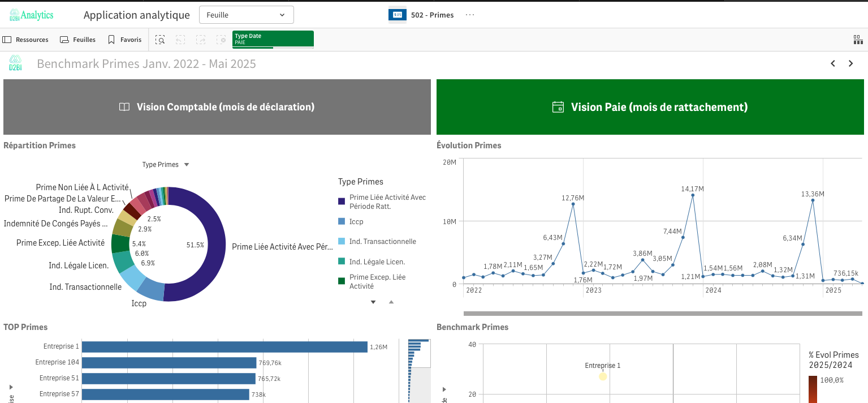Viewport: 868px width, 403px height.
Task: Click the 502 - Primes app icon
Action: 398,15
